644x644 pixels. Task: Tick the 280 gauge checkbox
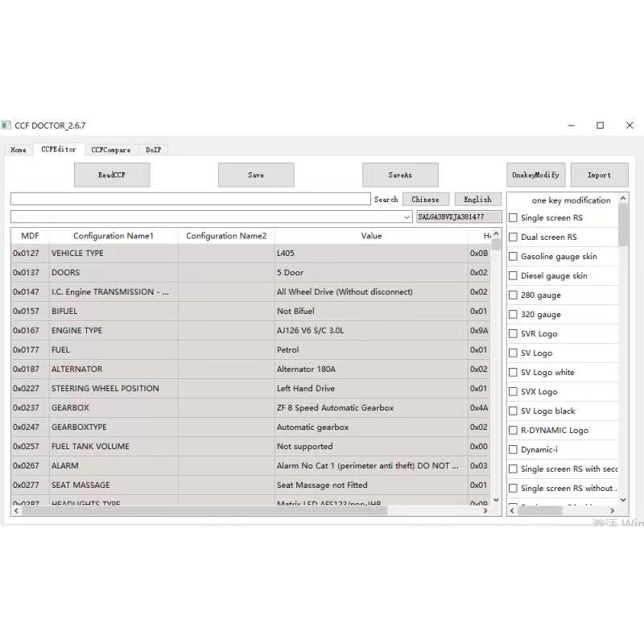tap(513, 295)
